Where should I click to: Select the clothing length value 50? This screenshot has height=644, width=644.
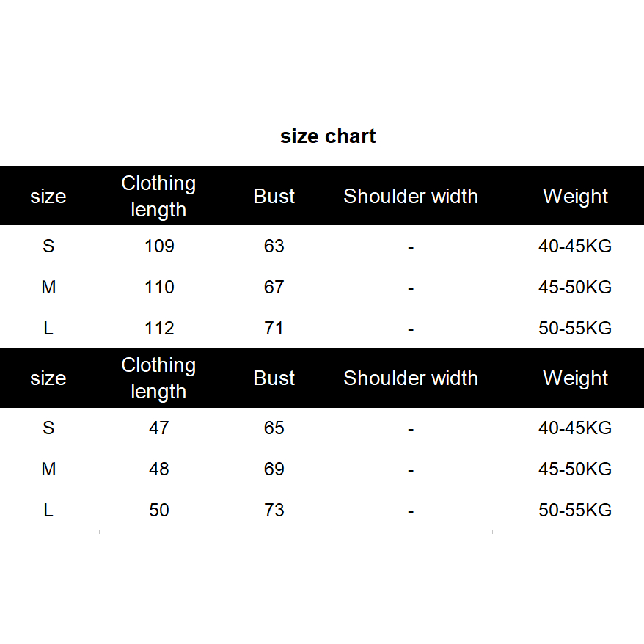tap(159, 510)
